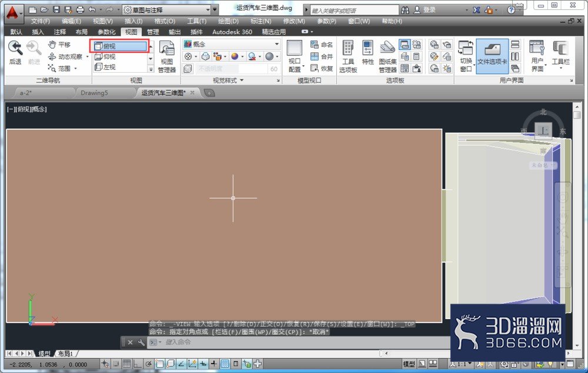The image size is (588, 373).
Task: Toggle grid display in status bar
Action: [127, 363]
